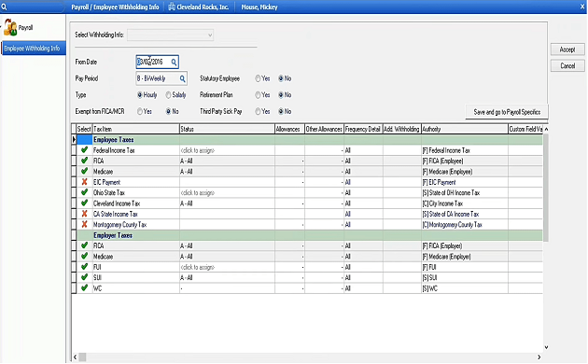The height and width of the screenshot is (364, 588).
Task: Toggle the green check for Ohio State Tax
Action: pos(84,192)
